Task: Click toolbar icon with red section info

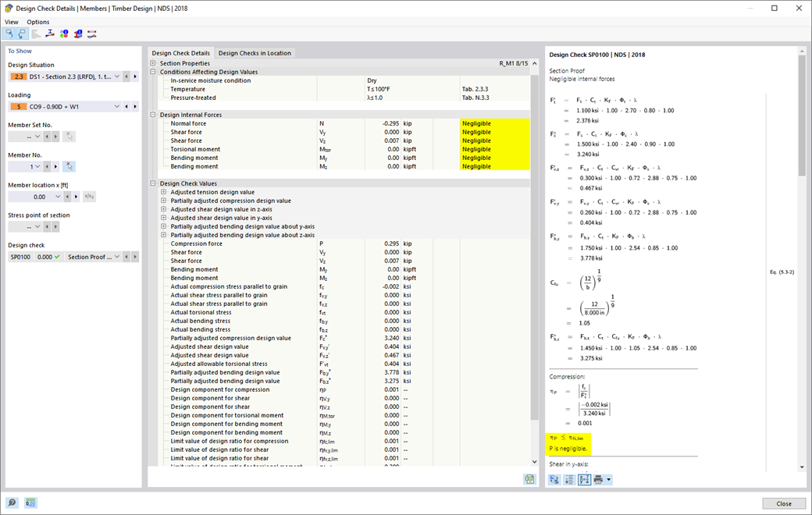Action: (x=77, y=34)
